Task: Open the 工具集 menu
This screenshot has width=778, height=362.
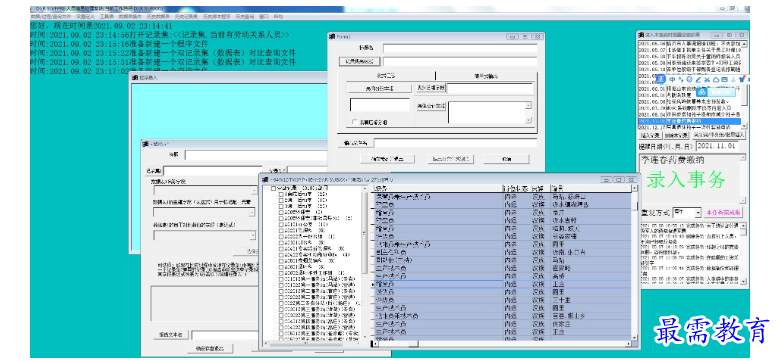Action: (106, 16)
